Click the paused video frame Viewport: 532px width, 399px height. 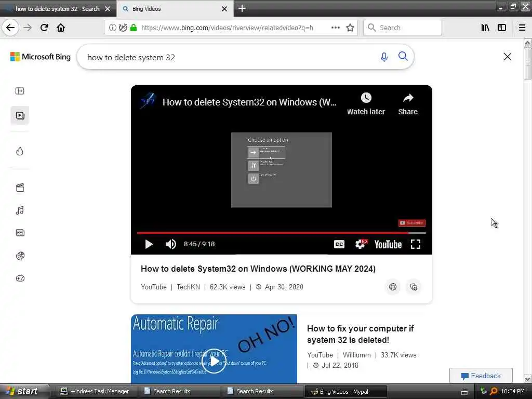(281, 170)
